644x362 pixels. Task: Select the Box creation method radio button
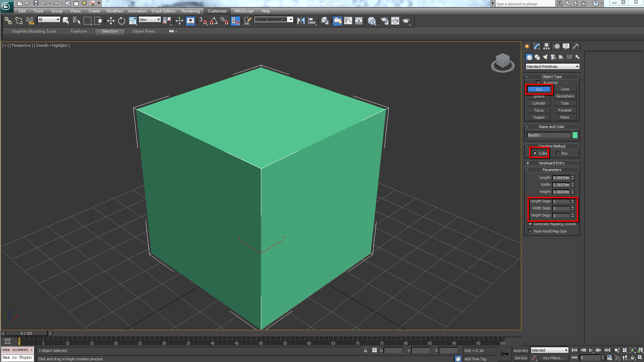[x=558, y=153]
